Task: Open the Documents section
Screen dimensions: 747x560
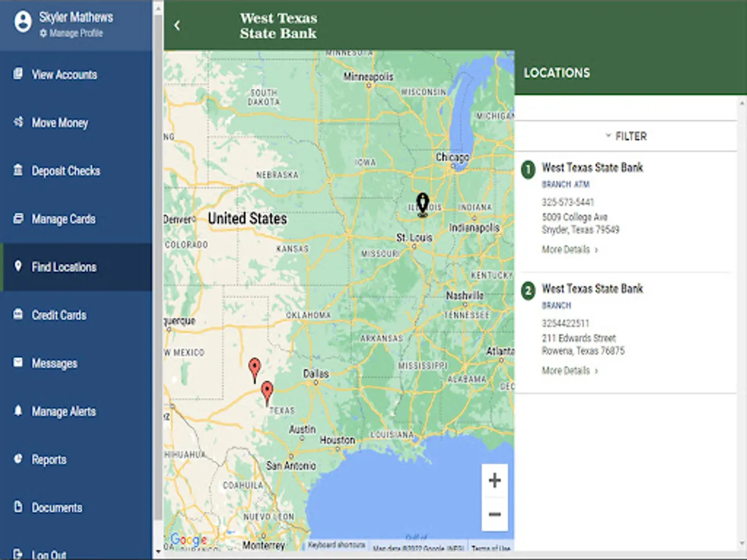Action: pos(57,508)
